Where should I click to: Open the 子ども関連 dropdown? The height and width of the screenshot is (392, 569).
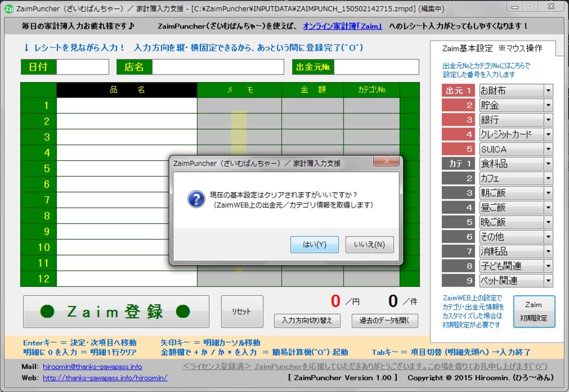pyautogui.click(x=548, y=266)
